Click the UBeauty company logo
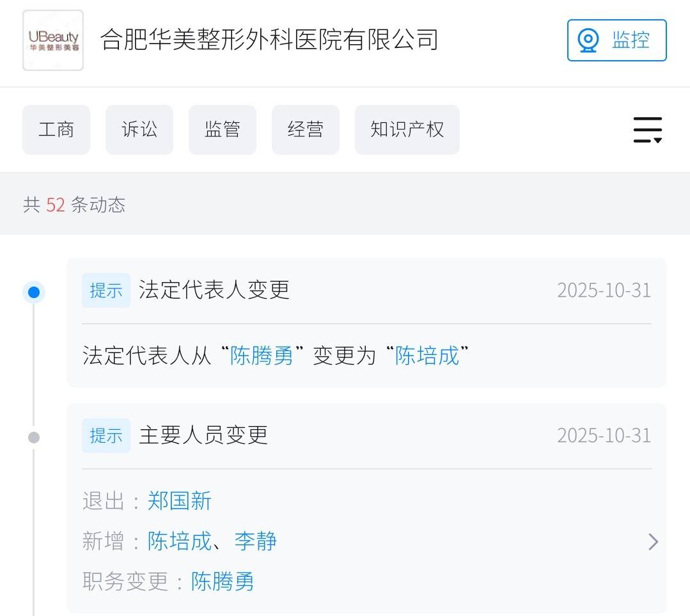Screen dimensions: 690x616 pos(53,40)
